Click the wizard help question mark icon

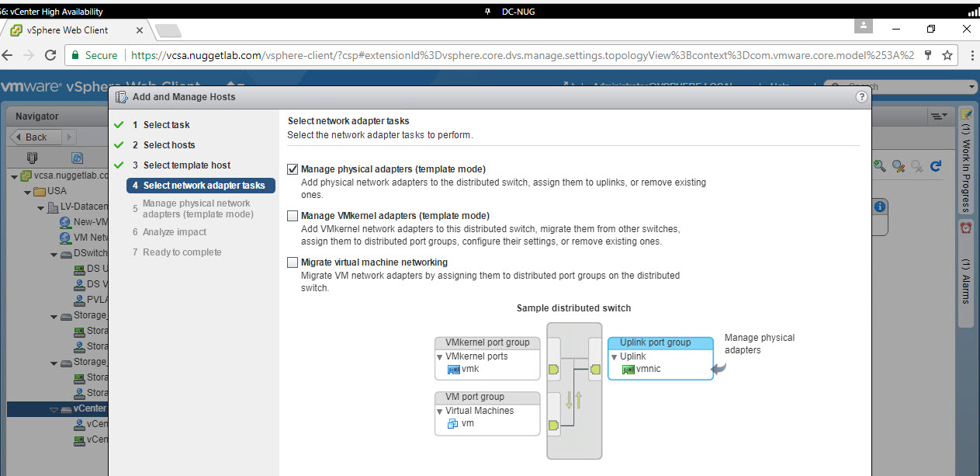861,97
